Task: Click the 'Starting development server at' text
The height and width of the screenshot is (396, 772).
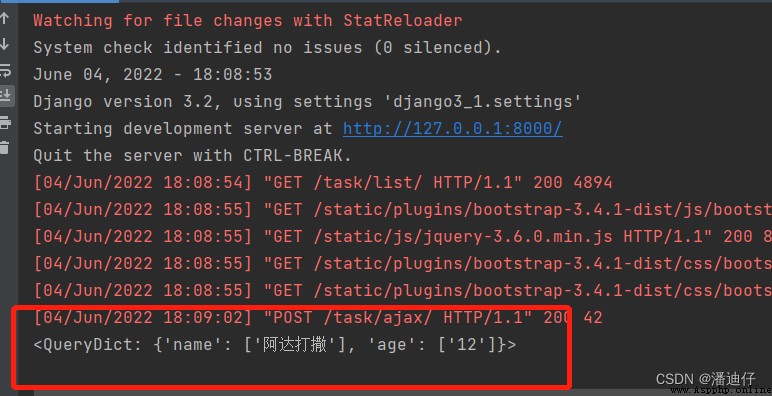Action: click(183, 129)
